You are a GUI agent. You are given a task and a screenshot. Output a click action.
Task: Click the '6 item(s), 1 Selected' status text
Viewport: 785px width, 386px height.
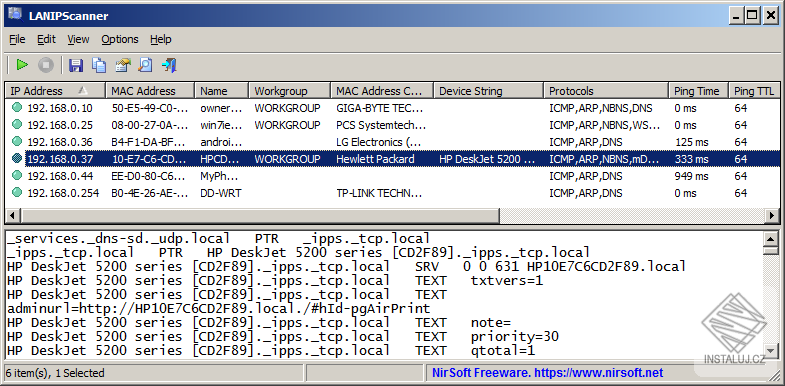coord(55,373)
